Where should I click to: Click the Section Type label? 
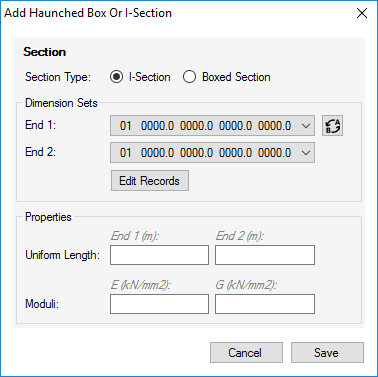click(58, 77)
